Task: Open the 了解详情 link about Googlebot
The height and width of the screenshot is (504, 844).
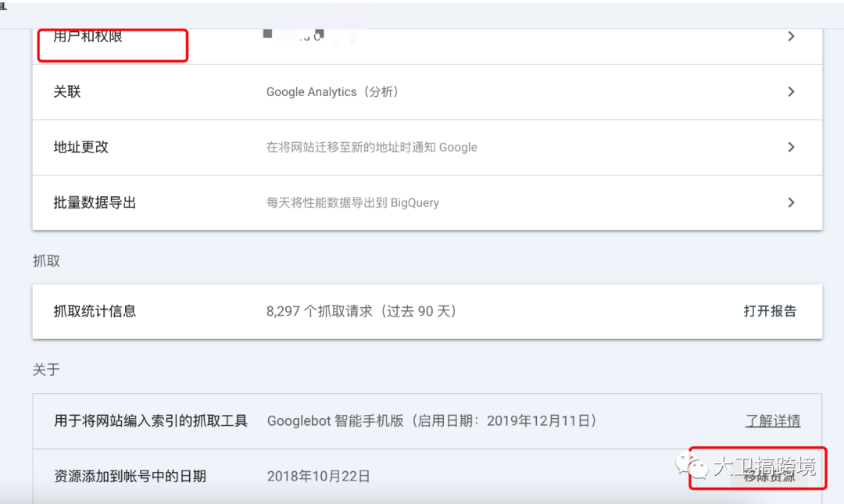Action: coord(772,420)
